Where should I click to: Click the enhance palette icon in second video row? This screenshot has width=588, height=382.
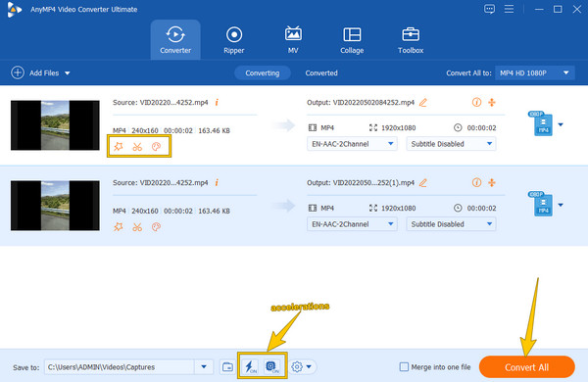coord(156,227)
